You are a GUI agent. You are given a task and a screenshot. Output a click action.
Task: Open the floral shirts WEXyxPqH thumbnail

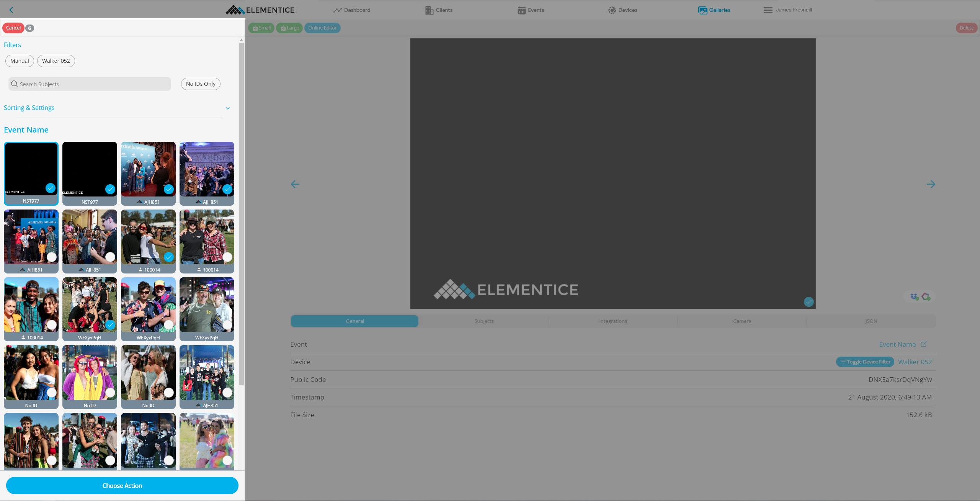148,305
